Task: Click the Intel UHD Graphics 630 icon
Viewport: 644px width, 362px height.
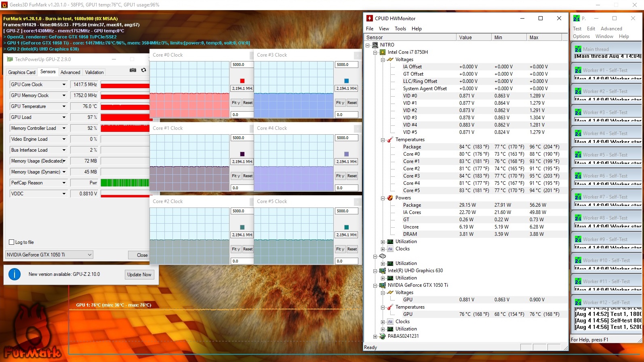Action: coord(383,271)
